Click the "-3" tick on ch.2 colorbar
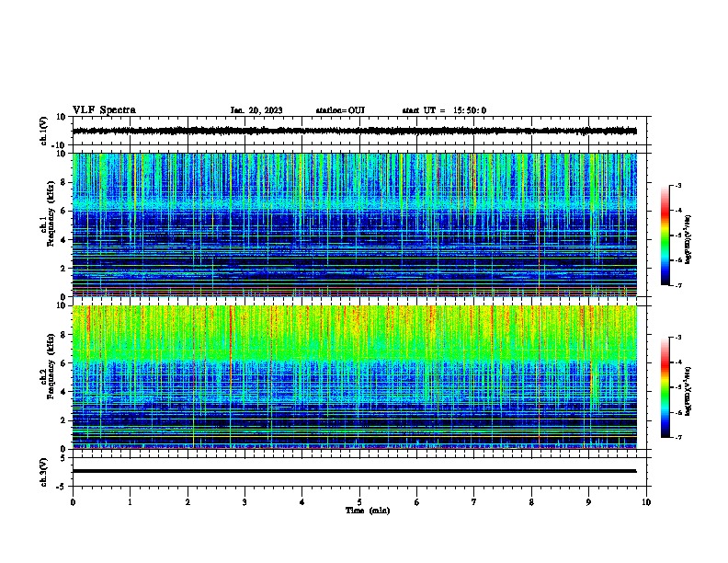This screenshot has width=728, height=563. pyautogui.click(x=678, y=338)
